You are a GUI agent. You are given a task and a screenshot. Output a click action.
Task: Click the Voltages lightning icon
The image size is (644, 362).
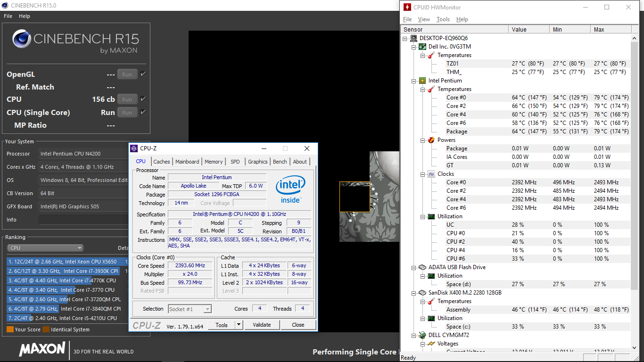pyautogui.click(x=432, y=344)
